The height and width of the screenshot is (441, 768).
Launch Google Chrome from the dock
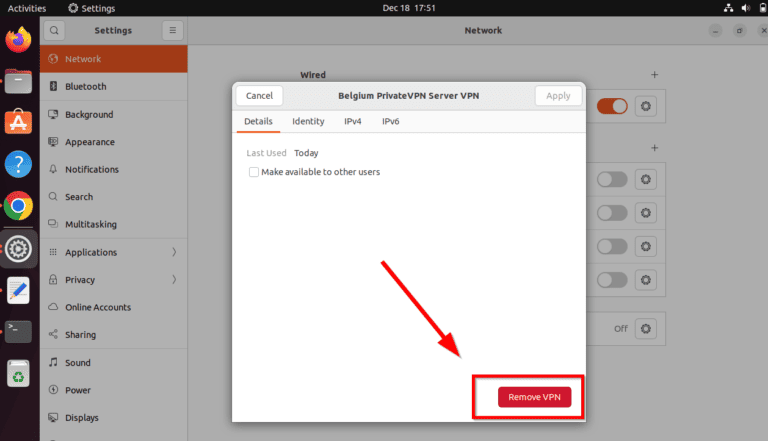coord(18,206)
